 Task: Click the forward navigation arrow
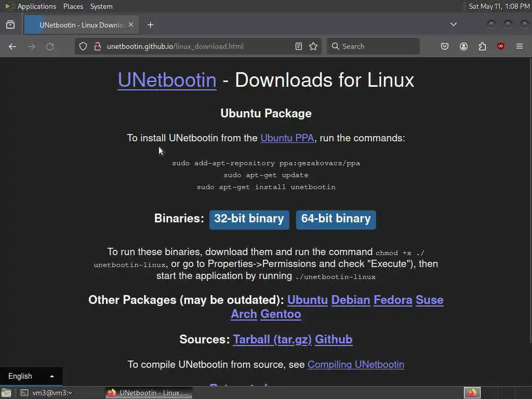coord(31,46)
